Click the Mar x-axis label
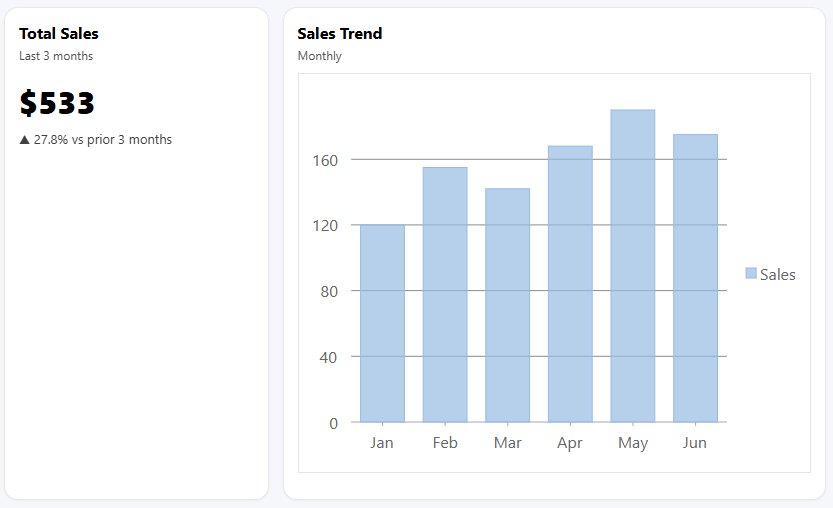 coord(507,443)
